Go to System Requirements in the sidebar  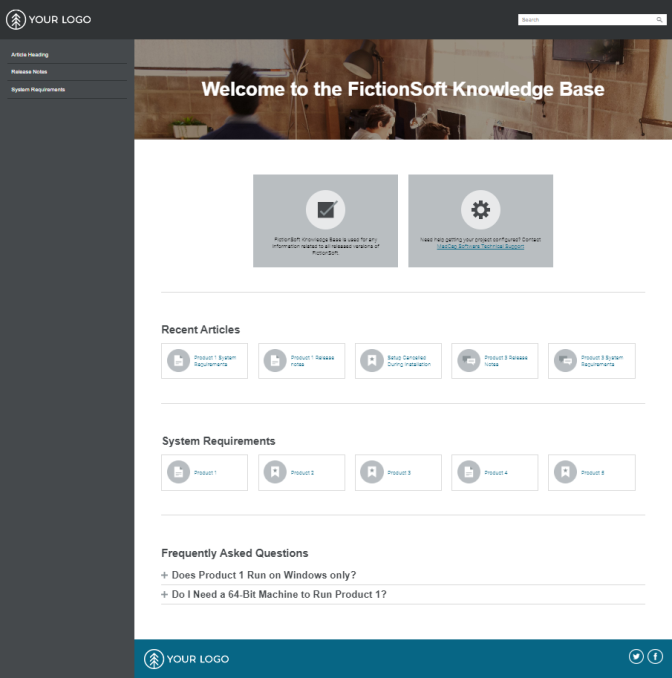38,90
